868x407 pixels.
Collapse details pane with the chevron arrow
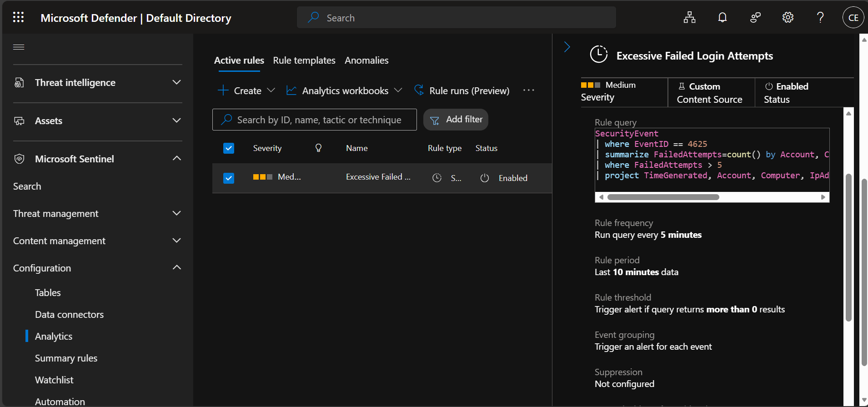pyautogui.click(x=567, y=47)
